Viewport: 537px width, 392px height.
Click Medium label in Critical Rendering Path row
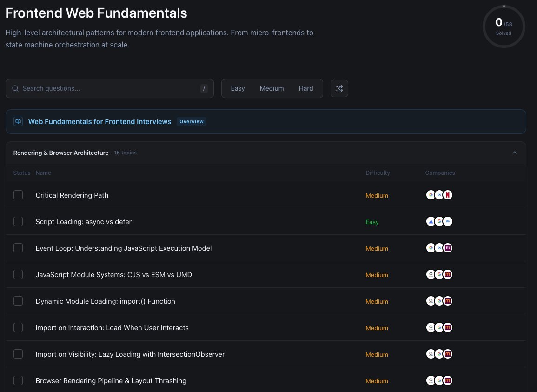click(377, 196)
